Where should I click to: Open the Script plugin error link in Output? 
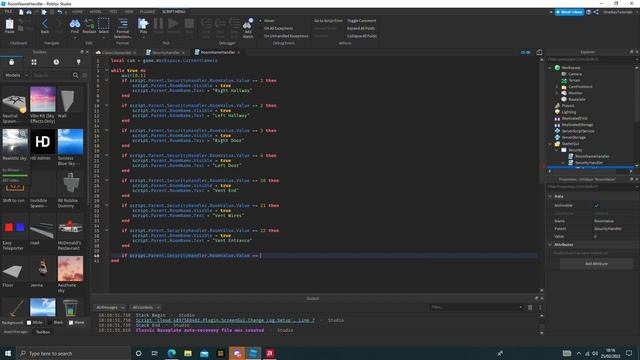click(x=225, y=320)
